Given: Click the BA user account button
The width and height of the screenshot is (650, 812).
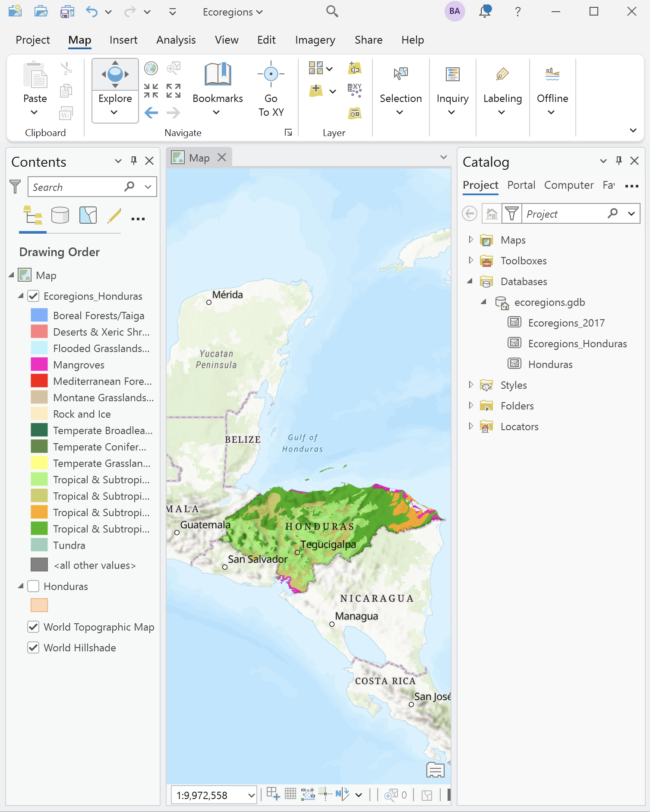Looking at the screenshot, I should point(454,11).
